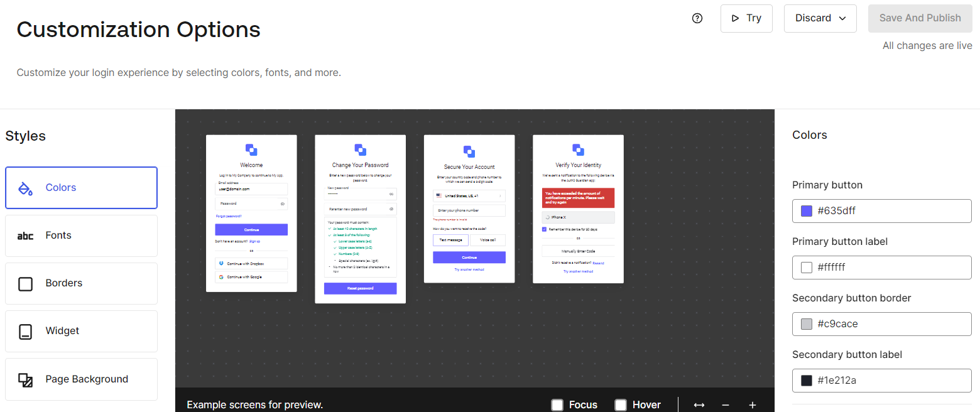This screenshot has width=980, height=412.
Task: Click the Widget device icon
Action: (25, 332)
